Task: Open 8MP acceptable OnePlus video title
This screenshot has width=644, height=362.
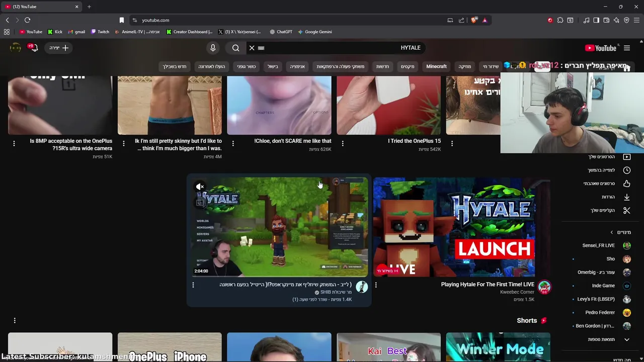Action: (x=71, y=145)
